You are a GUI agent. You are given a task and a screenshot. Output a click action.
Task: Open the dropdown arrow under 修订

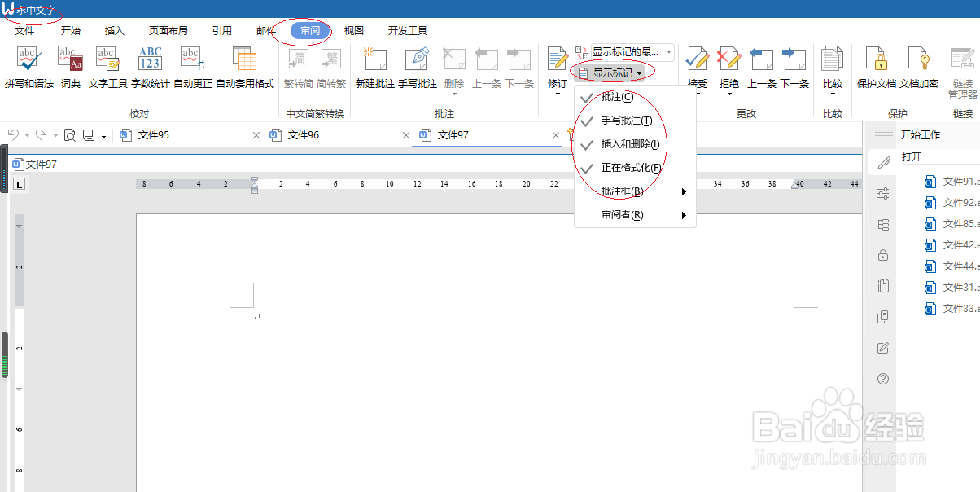click(x=558, y=94)
